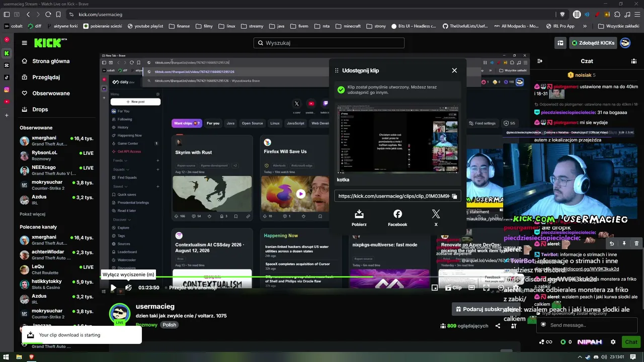Collapse the chat panel
Image resolution: width=644 pixels, height=362 pixels.
click(540, 61)
